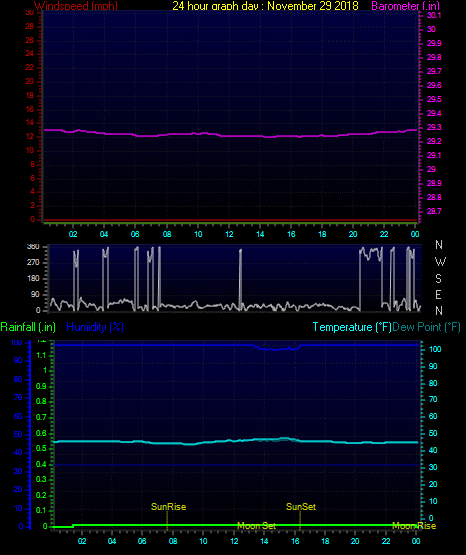Click the 50 temperature scale value
The height and width of the screenshot is (555, 466).
pyautogui.click(x=433, y=433)
